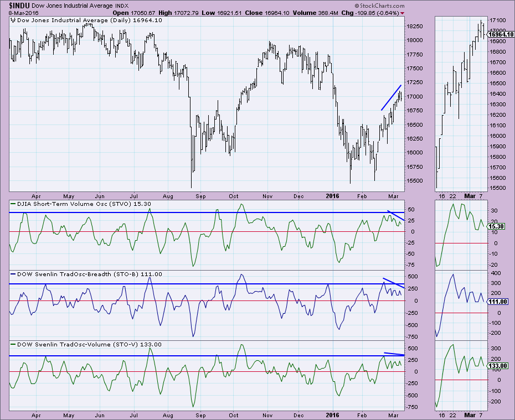Viewport: 515px width, 420px height.
Task: Click the 133.00 STO-V value tag
Action: (x=498, y=366)
